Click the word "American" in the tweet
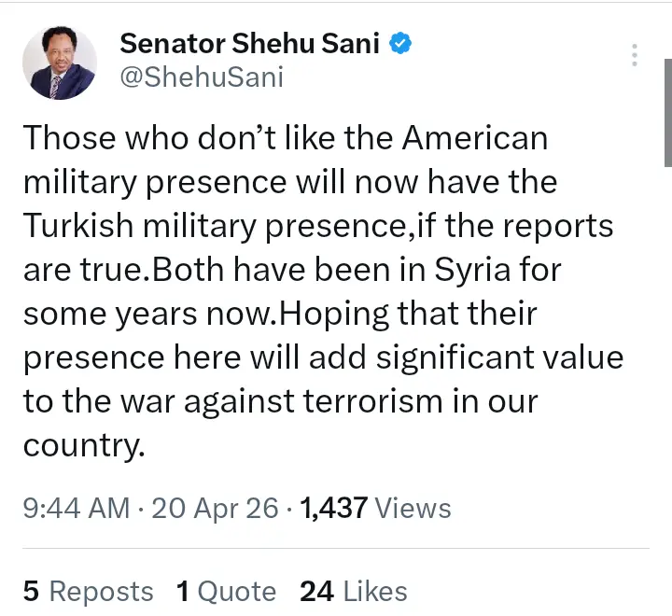 tap(475, 138)
